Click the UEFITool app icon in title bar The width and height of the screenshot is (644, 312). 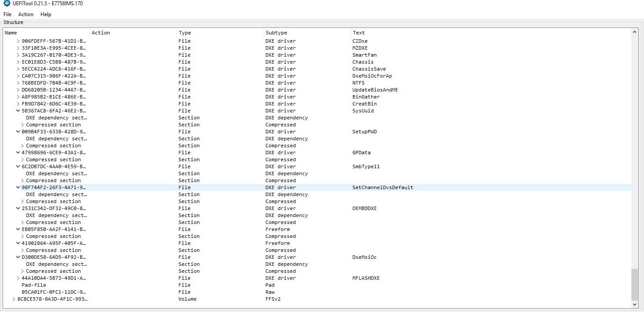[7, 3]
